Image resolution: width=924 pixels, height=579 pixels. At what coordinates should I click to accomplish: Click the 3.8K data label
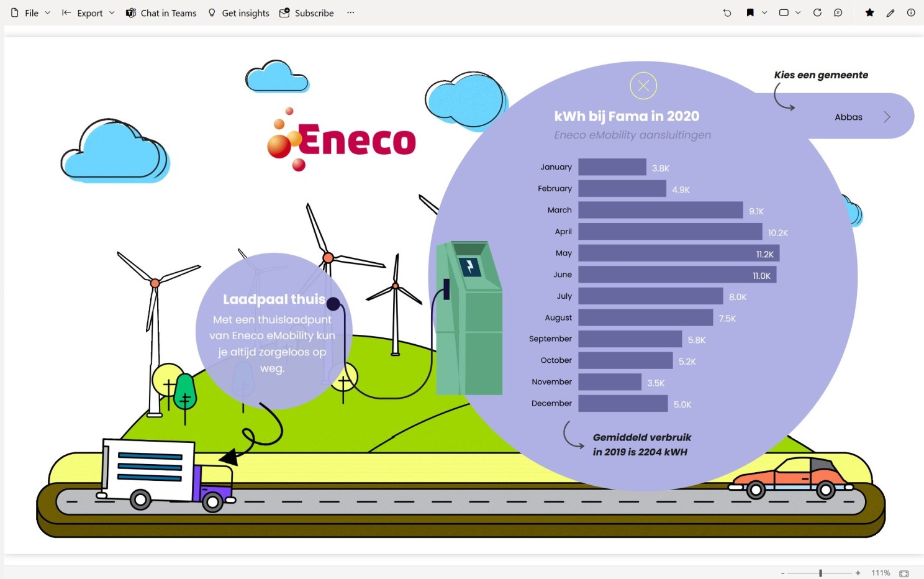coord(661,168)
